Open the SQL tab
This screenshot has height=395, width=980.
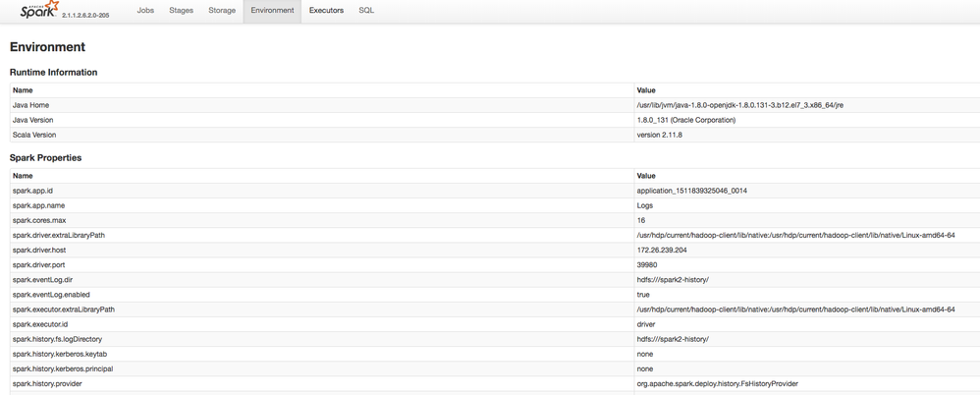(366, 11)
